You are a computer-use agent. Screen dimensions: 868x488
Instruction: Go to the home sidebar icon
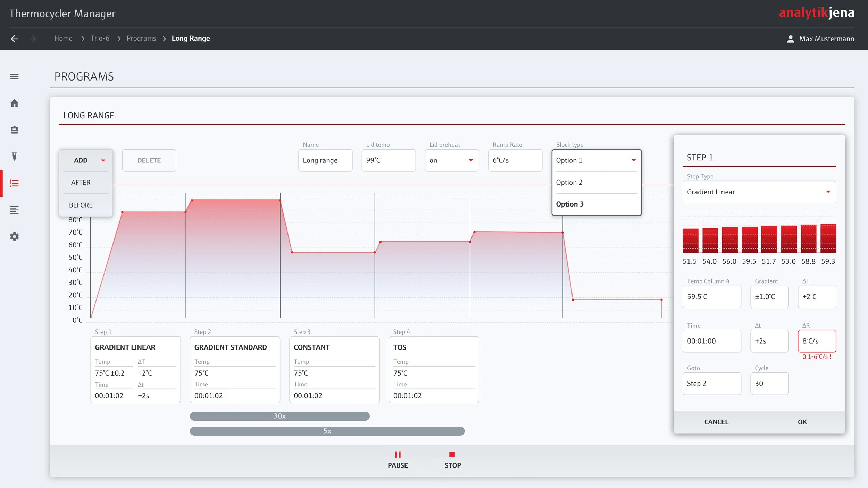14,103
